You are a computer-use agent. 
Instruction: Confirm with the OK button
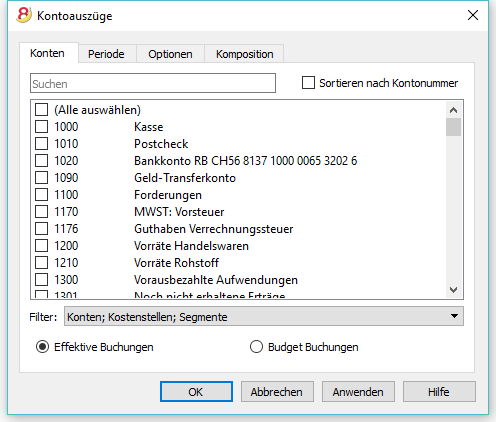196,392
